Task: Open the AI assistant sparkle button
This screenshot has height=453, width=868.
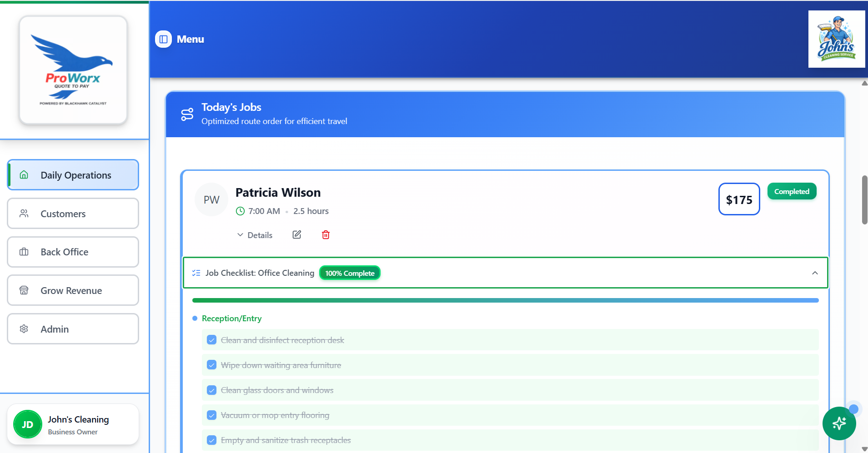Action: pos(839,423)
